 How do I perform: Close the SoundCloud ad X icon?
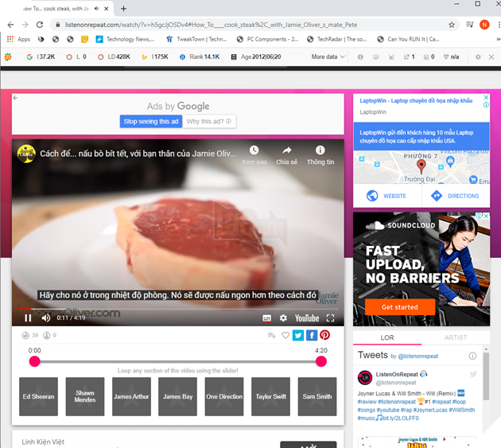(486, 216)
